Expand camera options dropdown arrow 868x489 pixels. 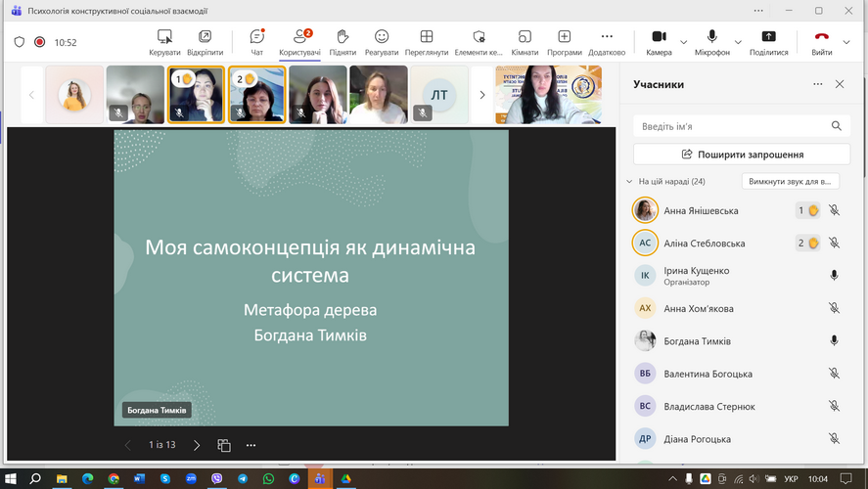click(x=683, y=42)
